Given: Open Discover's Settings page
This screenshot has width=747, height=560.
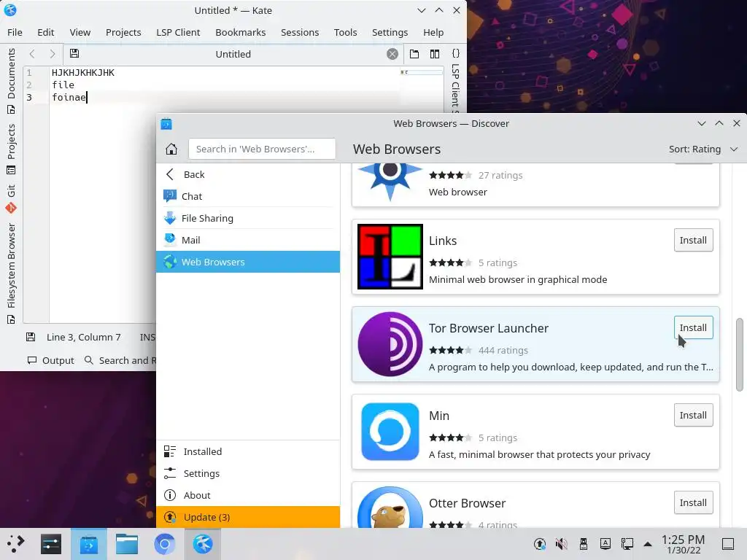Looking at the screenshot, I should click(248, 473).
